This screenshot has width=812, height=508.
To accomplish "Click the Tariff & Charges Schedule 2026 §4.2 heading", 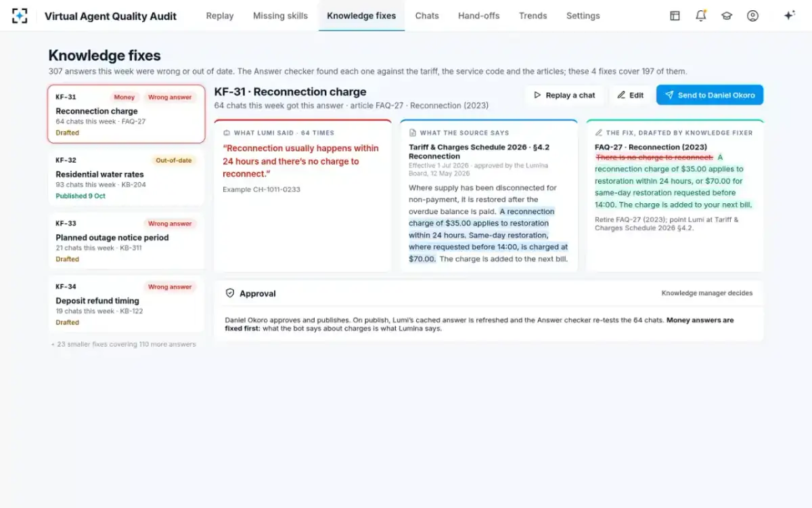I will 479,151.
